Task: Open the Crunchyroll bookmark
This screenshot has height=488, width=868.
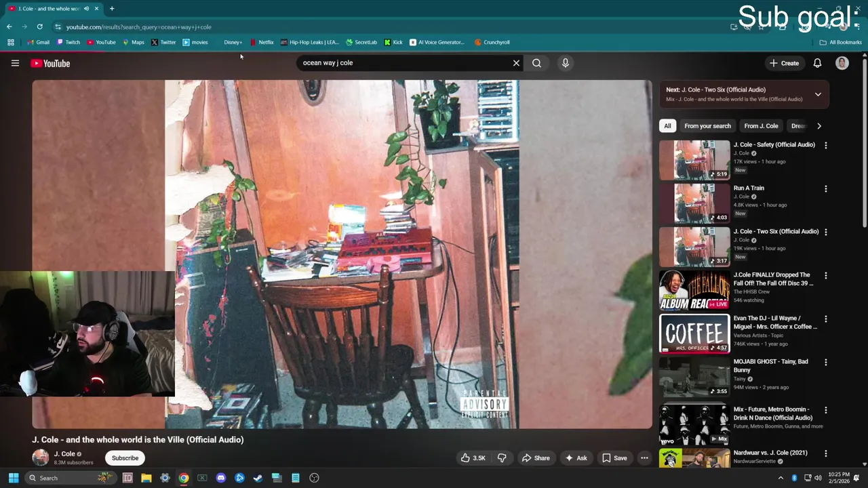Action: (x=492, y=42)
